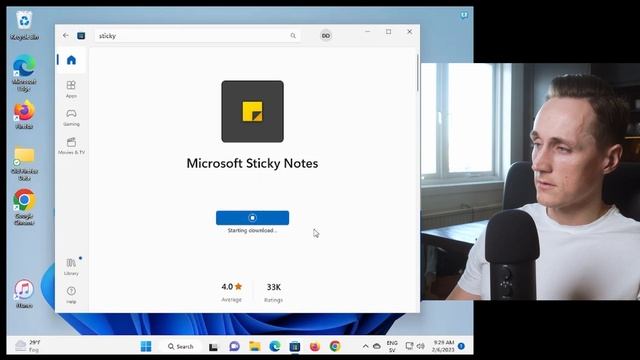Open the network tray icon

click(x=409, y=346)
